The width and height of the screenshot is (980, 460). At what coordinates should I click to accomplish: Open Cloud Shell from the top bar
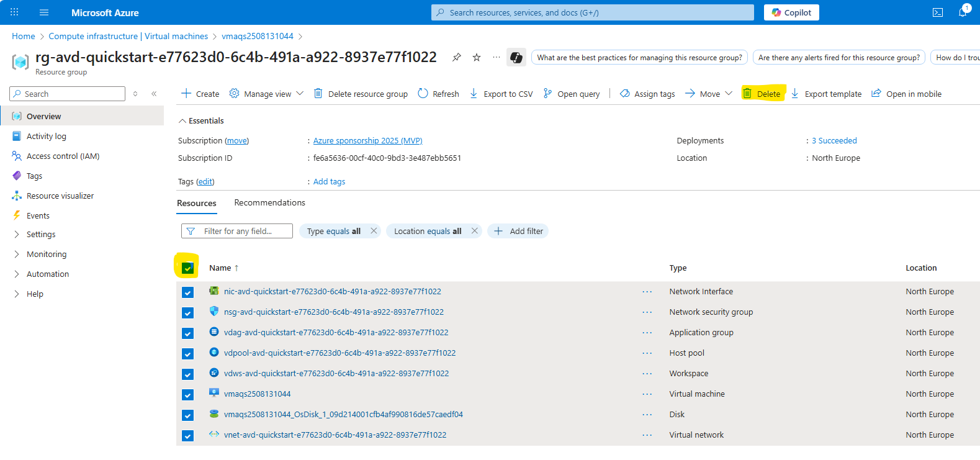938,12
